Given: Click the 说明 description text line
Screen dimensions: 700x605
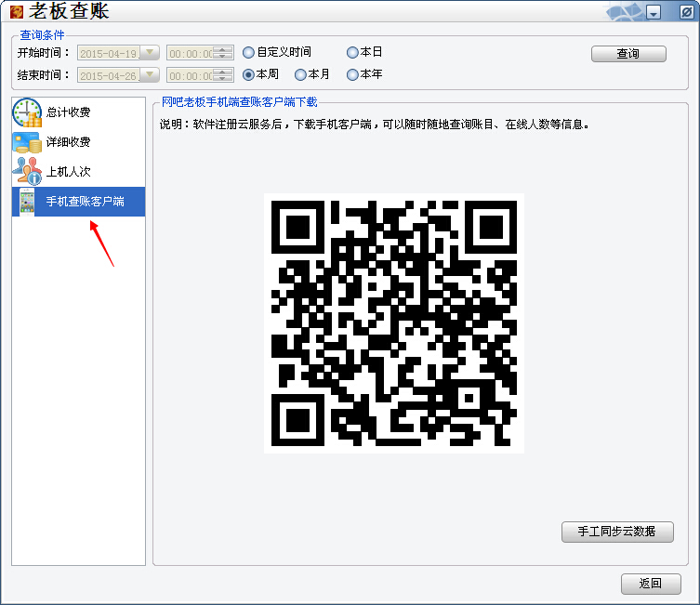Looking at the screenshot, I should (374, 125).
